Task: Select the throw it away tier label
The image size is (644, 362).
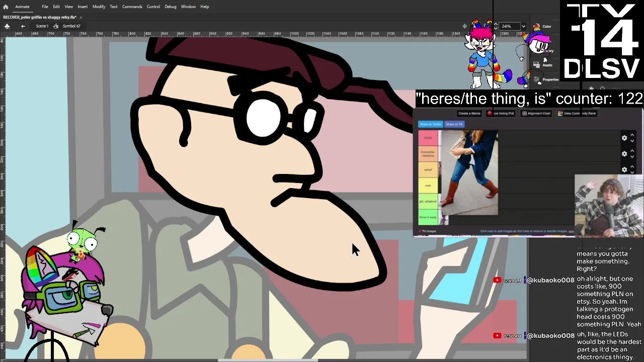Action: (428, 217)
